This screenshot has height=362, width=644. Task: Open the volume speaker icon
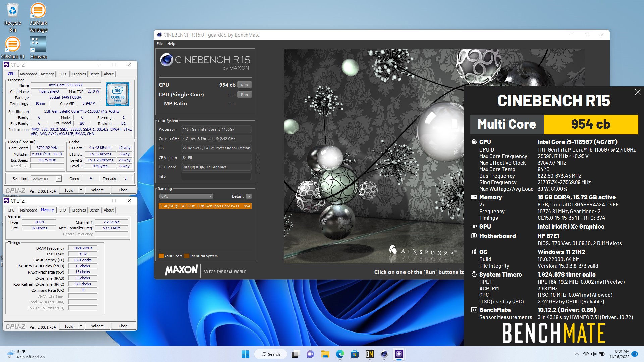pyautogui.click(x=593, y=354)
